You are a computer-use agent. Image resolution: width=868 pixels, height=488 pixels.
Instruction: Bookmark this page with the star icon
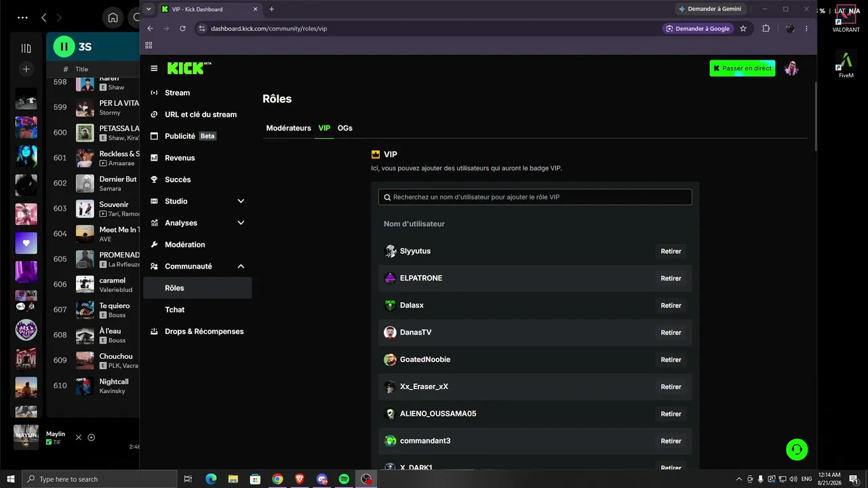(x=743, y=28)
